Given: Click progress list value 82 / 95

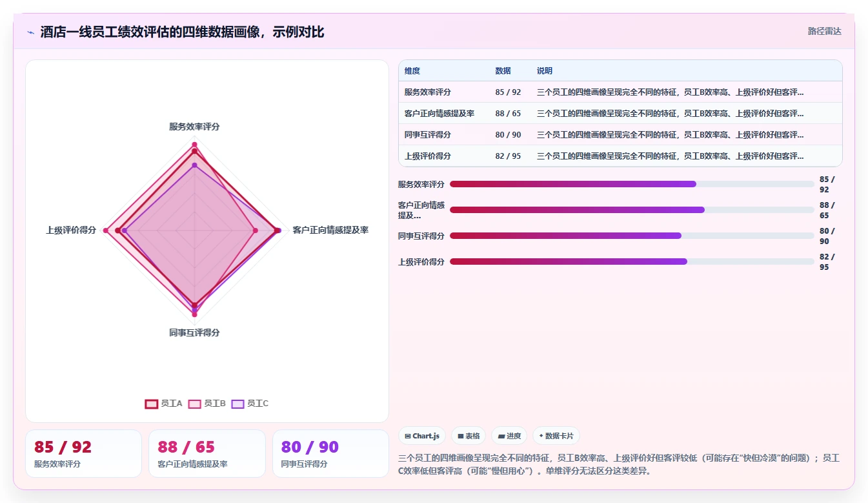Looking at the screenshot, I should (827, 262).
